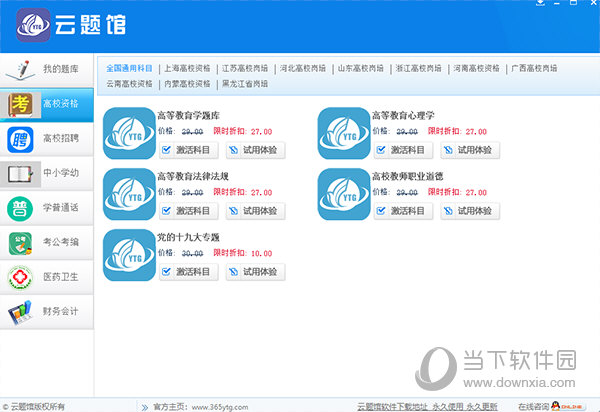The height and width of the screenshot is (412, 600).
Task: Click the 高等教育心理学 title text
Action: (x=403, y=115)
